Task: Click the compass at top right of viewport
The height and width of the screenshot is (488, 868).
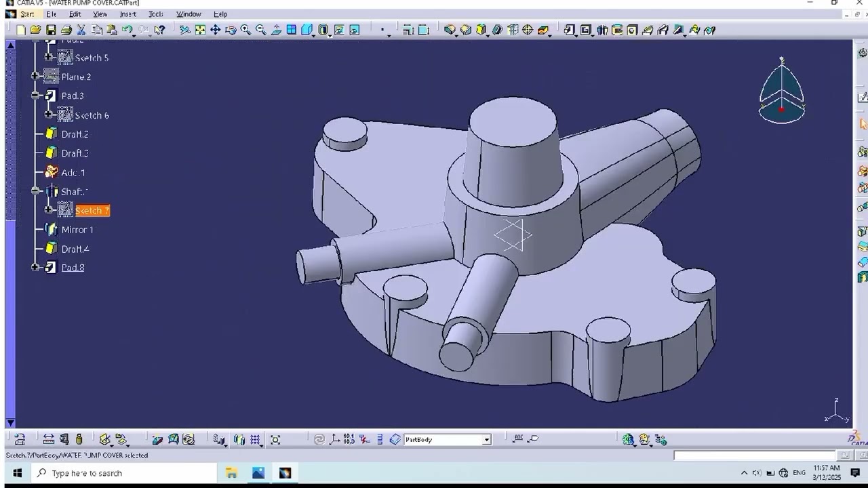Action: [782, 90]
